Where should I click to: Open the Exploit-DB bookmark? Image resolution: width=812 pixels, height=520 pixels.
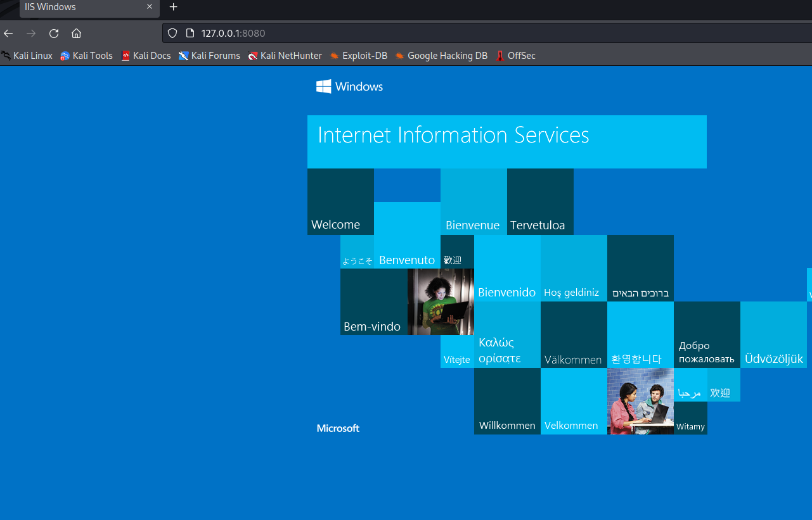click(359, 56)
